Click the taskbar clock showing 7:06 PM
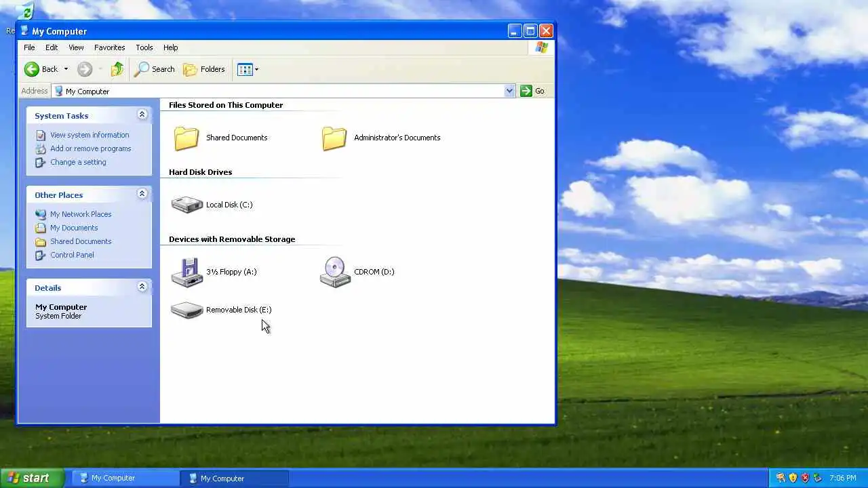 click(843, 478)
